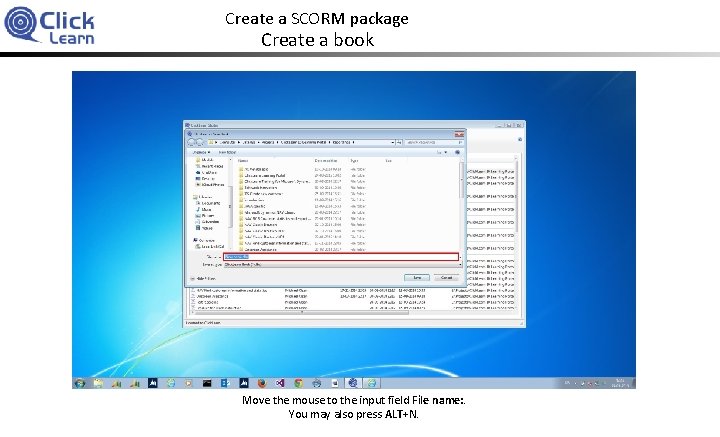Open the Windows Start menu orb
This screenshot has width=720, height=437.
[x=80, y=383]
